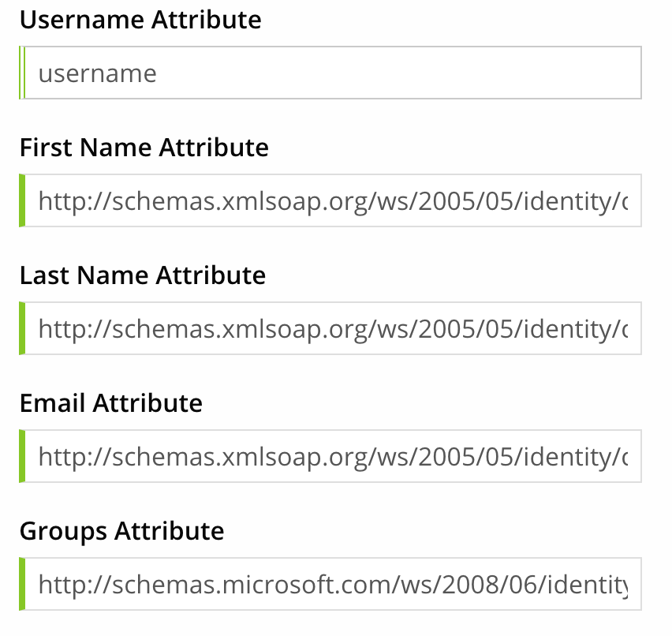The height and width of the screenshot is (636, 672).
Task: Select the Last Name Attribute input box
Action: (394, 328)
